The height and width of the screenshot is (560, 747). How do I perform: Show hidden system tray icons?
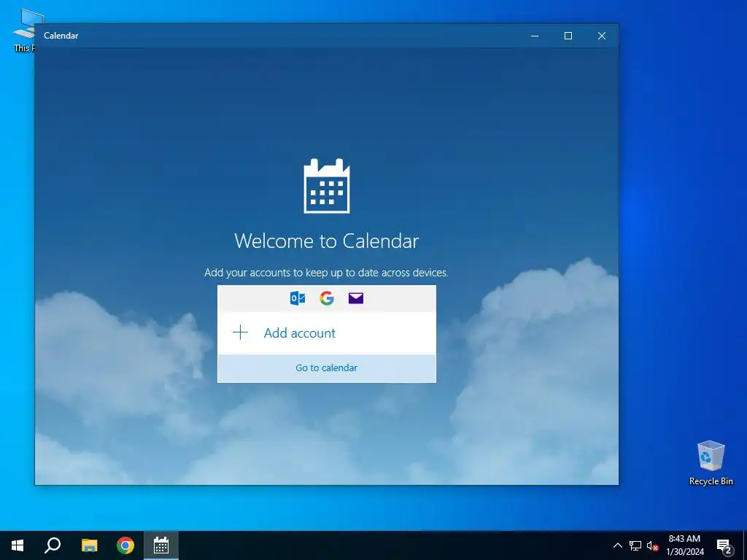pyautogui.click(x=617, y=545)
